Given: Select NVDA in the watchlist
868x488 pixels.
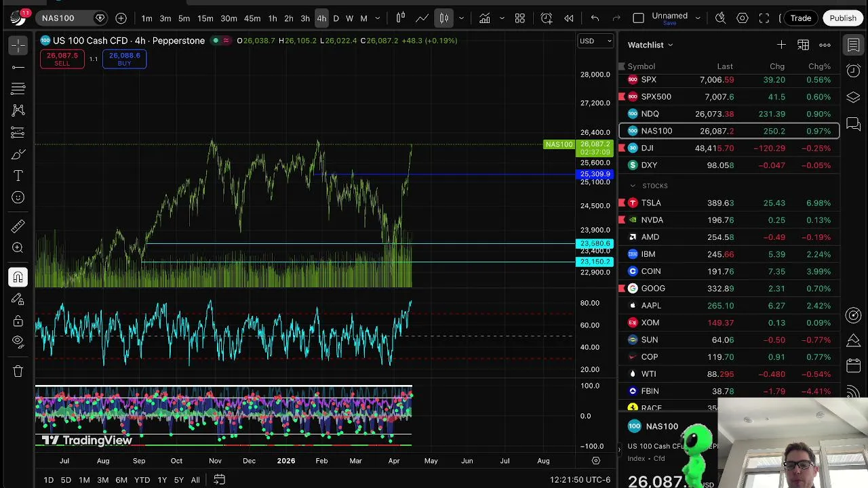Looking at the screenshot, I should tap(729, 220).
